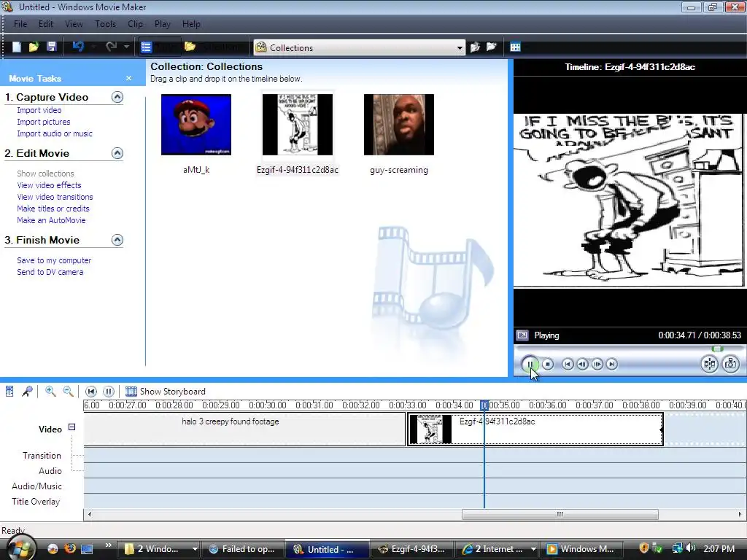Click the Import pictures link
The width and height of the screenshot is (747, 560).
pyautogui.click(x=43, y=122)
